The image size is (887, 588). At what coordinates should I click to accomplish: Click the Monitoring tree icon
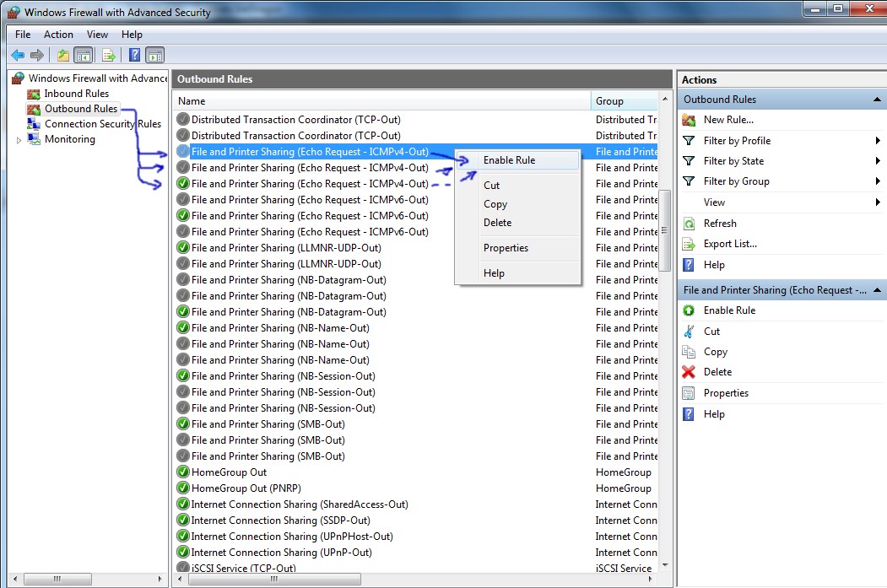[34, 139]
